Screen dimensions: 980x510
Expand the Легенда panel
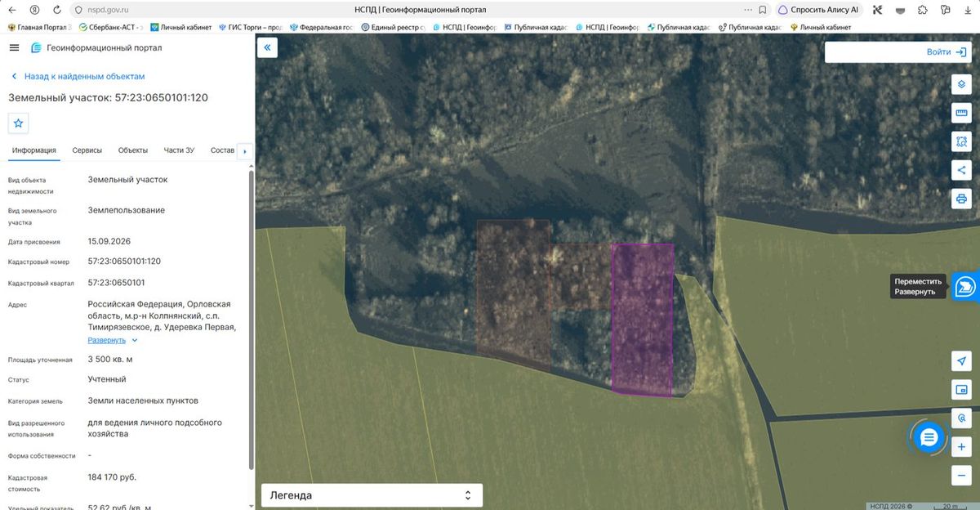[x=372, y=495]
